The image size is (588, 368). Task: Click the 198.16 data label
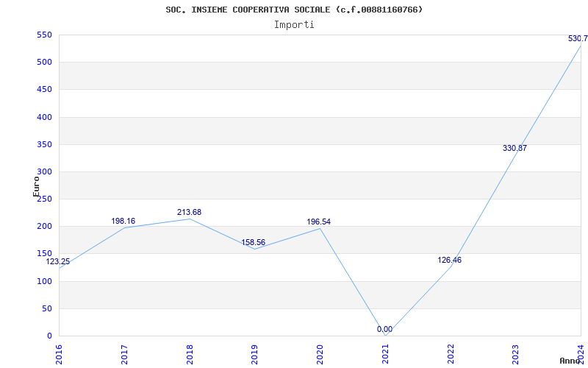pos(123,222)
